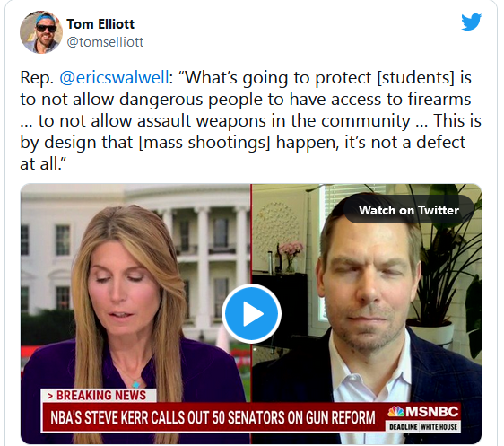Click the NBC peacock icon

point(395,412)
